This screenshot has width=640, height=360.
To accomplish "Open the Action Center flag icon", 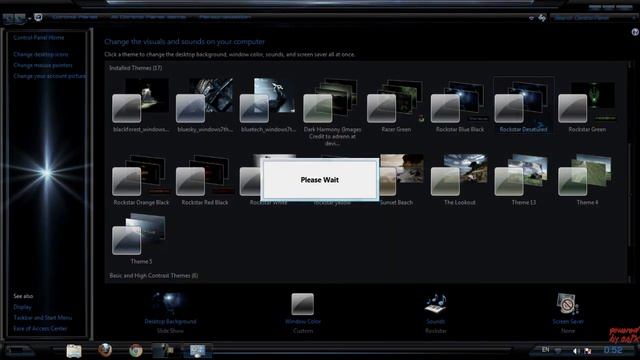I will pos(588,351).
